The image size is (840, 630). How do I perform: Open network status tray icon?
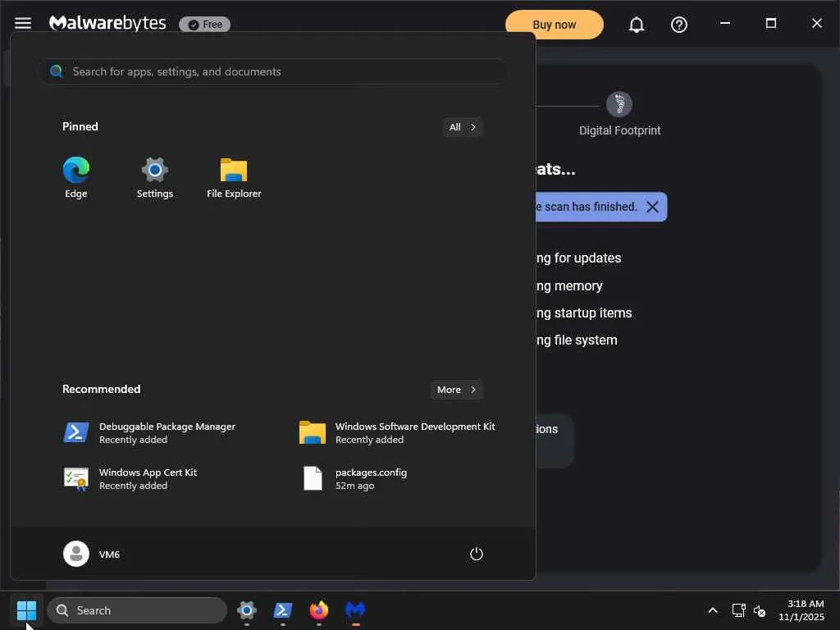pyautogui.click(x=739, y=610)
